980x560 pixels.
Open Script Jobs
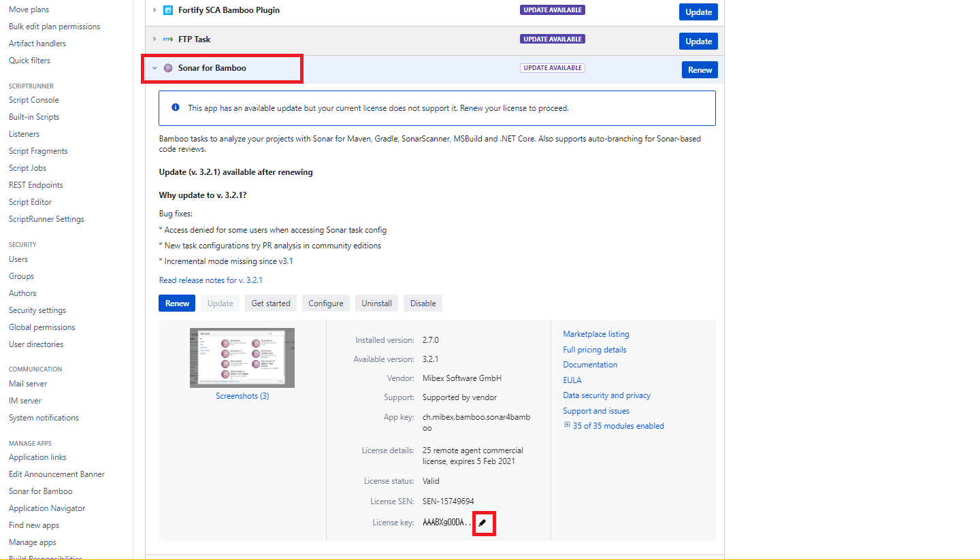[x=28, y=168]
